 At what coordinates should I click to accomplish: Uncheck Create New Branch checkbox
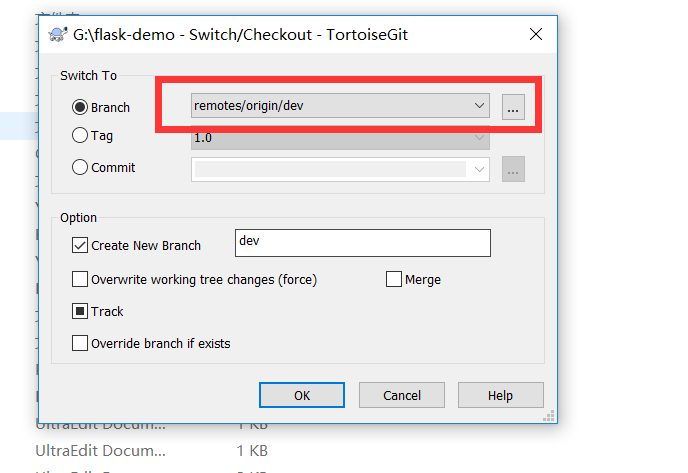pyautogui.click(x=79, y=245)
